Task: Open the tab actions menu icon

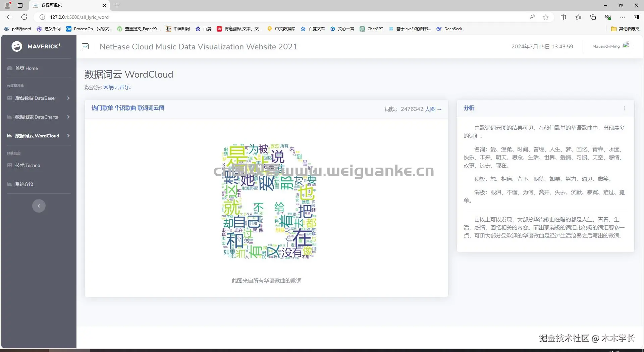Action: coord(20,5)
